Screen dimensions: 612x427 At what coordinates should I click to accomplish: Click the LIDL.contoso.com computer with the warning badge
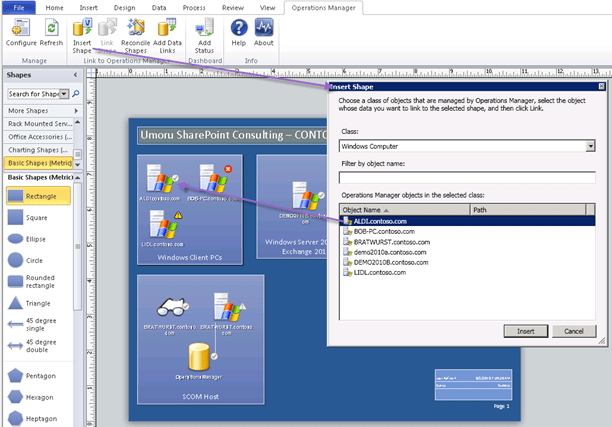point(163,224)
